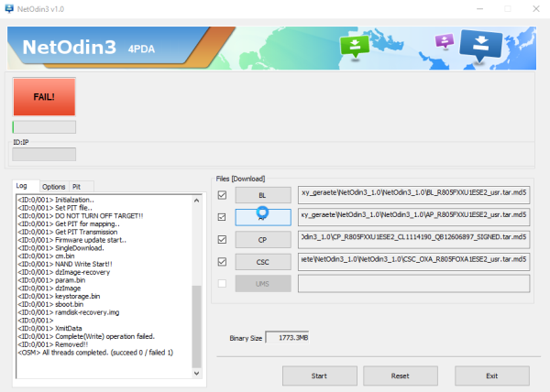Browse for an AP firmware file
The image size is (550, 392).
(x=263, y=217)
